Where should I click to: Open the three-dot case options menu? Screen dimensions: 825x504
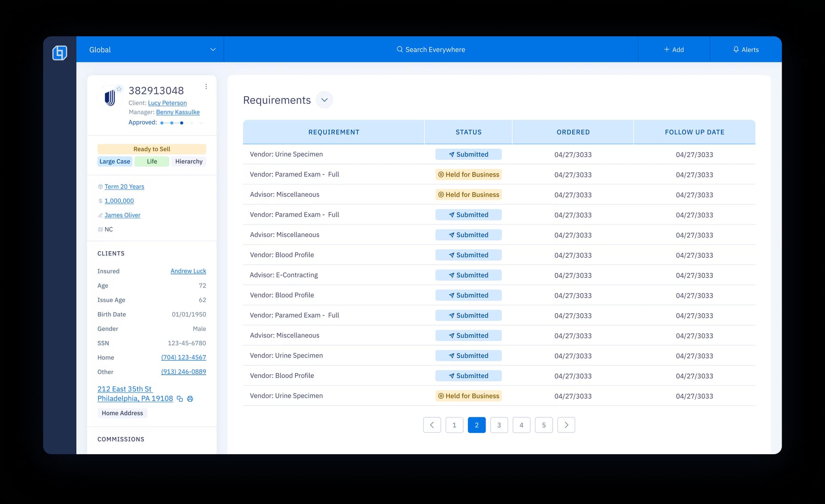[206, 86]
